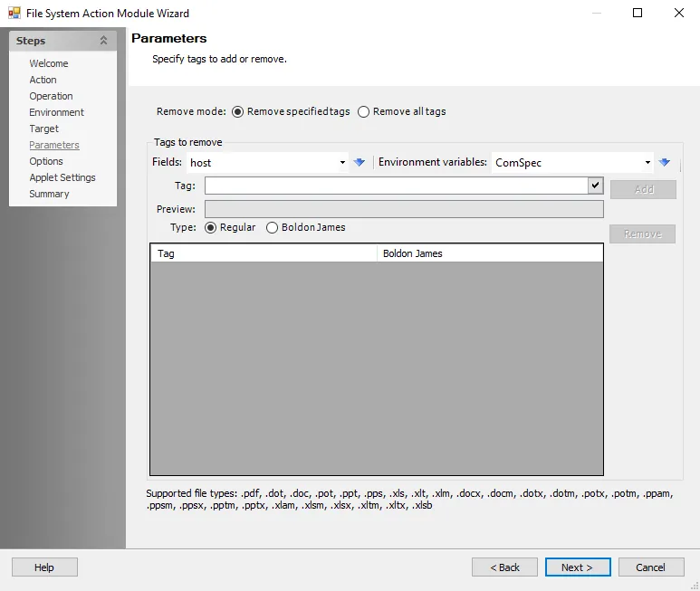Click the Steps panel header
This screenshot has height=591, width=700.
point(63,41)
